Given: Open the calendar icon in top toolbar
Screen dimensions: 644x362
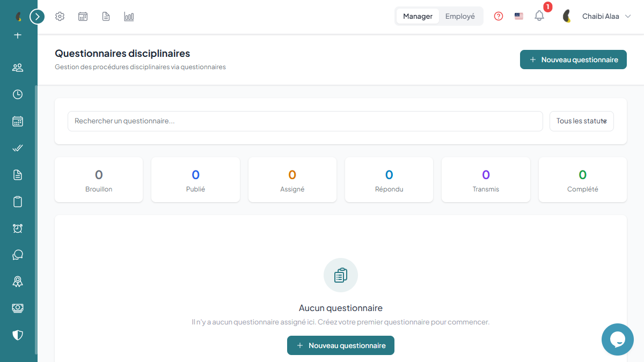Looking at the screenshot, I should tap(83, 17).
